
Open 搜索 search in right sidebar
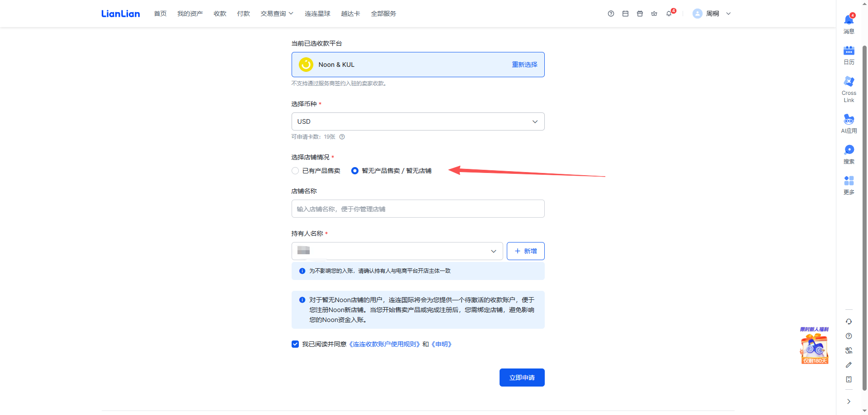(x=849, y=154)
